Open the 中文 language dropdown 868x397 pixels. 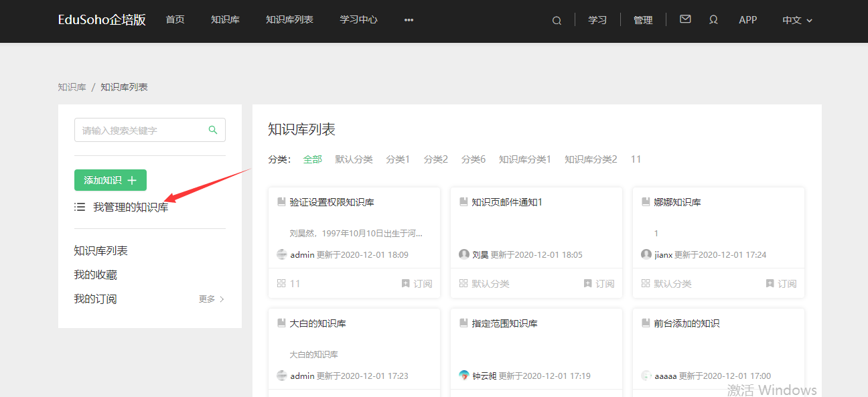pyautogui.click(x=797, y=20)
